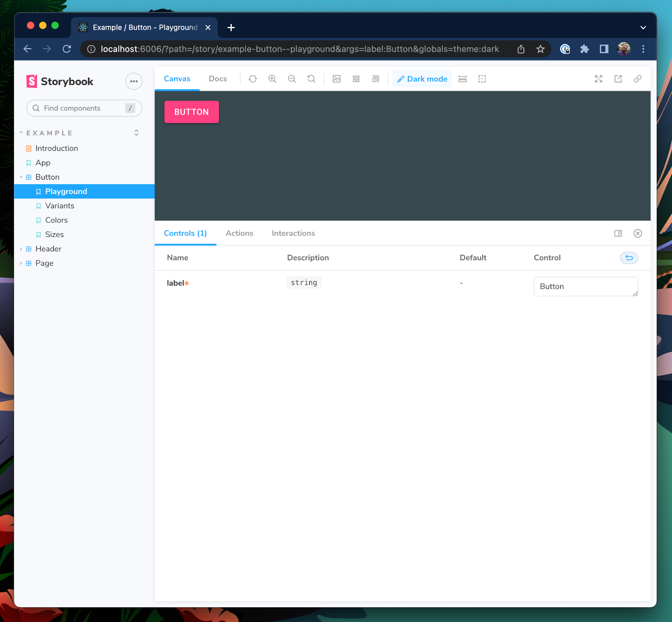Expand the Page component tree
Screen dimensions: 672x622
click(x=21, y=263)
